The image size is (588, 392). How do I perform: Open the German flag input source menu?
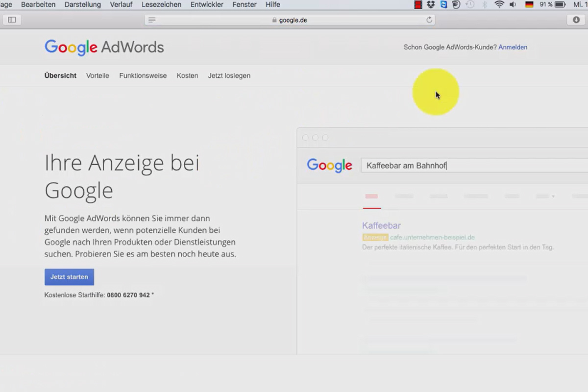pyautogui.click(x=529, y=4)
